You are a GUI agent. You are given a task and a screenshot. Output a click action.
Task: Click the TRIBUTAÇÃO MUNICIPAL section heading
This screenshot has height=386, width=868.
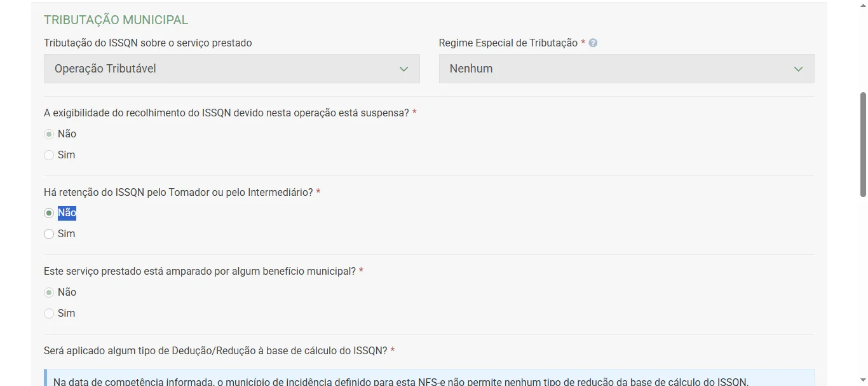coord(116,20)
